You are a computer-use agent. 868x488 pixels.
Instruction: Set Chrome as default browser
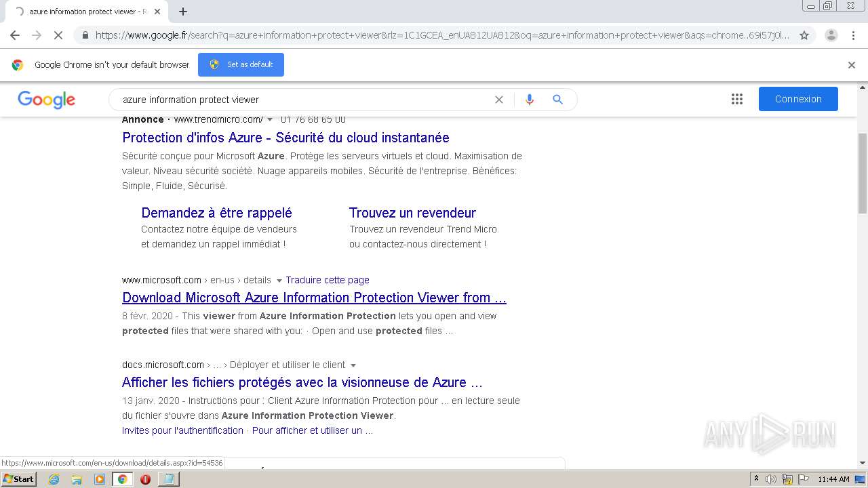pyautogui.click(x=241, y=64)
